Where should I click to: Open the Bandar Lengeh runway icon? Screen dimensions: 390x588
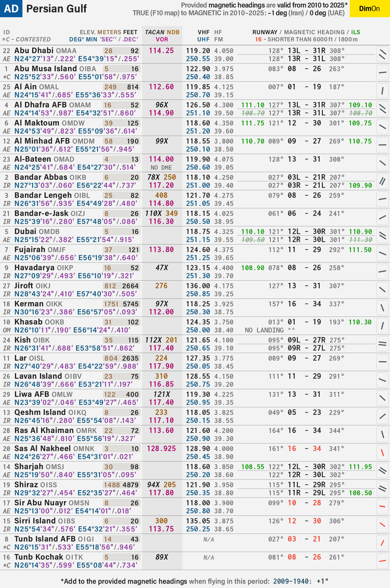pyautogui.click(x=383, y=199)
